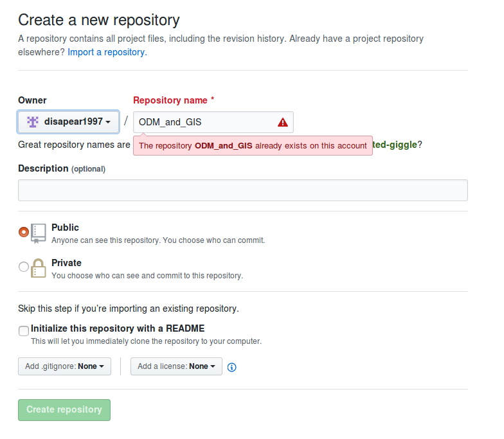Click the license info icon
Image resolution: width=504 pixels, height=439 pixels.
coord(231,367)
